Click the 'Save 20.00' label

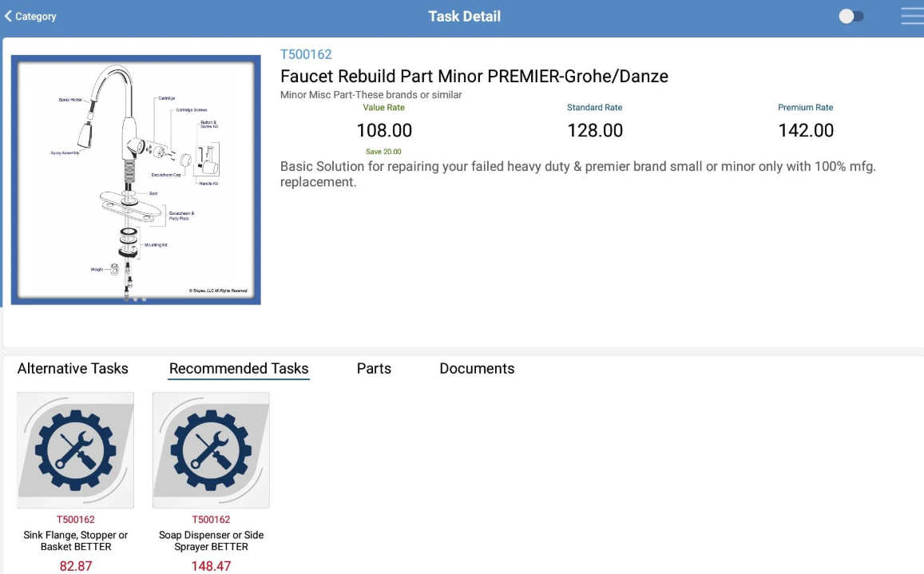pyautogui.click(x=383, y=152)
